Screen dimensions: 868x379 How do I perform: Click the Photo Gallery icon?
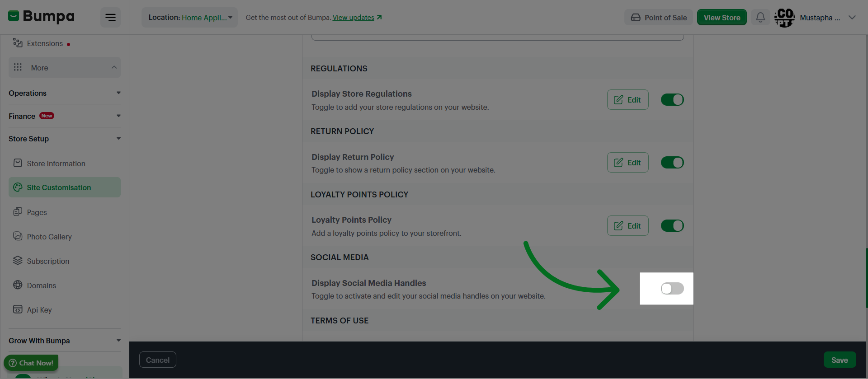coord(18,236)
